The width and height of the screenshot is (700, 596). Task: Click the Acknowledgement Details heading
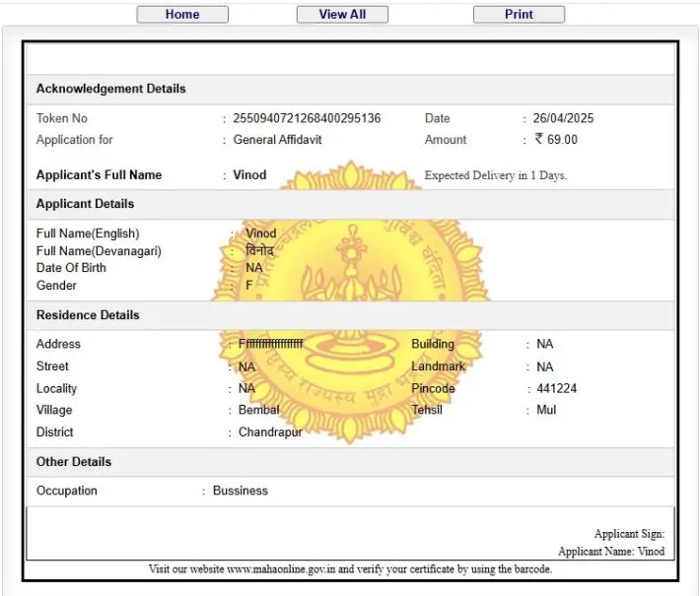coord(110,89)
